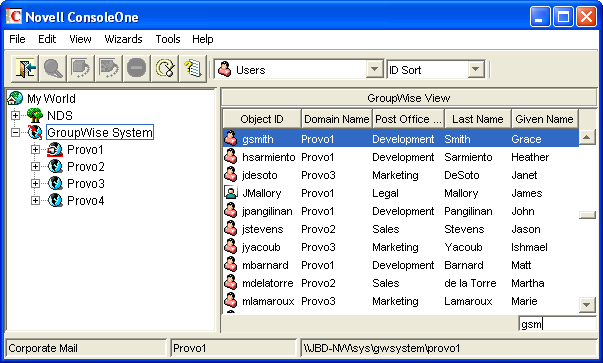Click the Given Name column header
Viewport: 603px width, 363px height.
point(545,119)
